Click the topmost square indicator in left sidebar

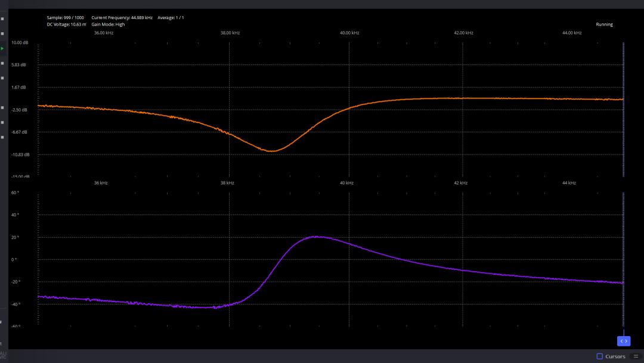coord(2,19)
